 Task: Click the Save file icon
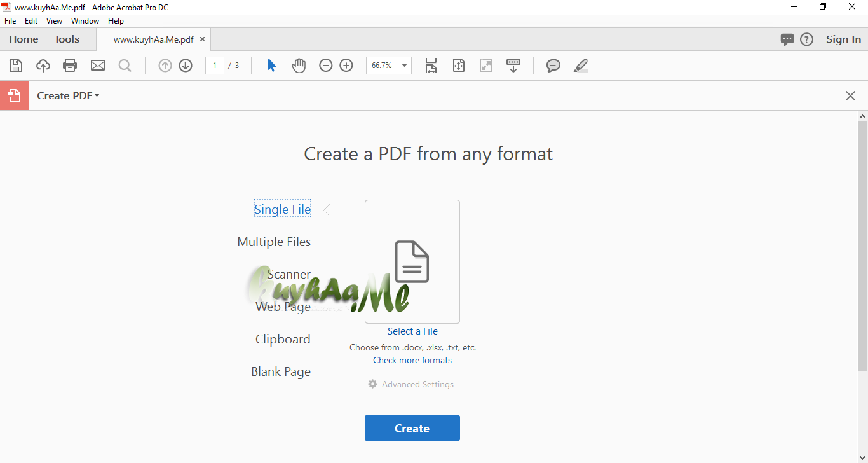tap(16, 66)
